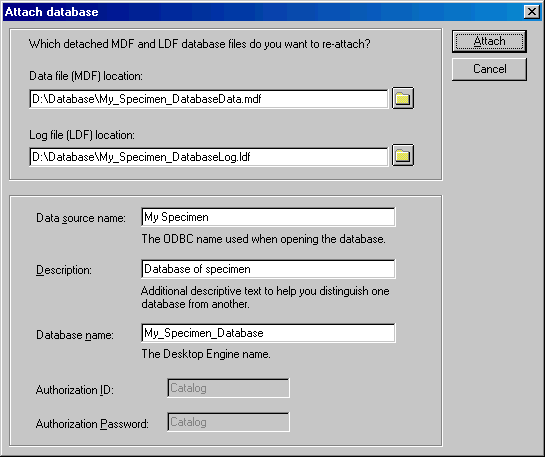545x457 pixels.
Task: Click the "Authorization ID:" label
Action: (75, 390)
